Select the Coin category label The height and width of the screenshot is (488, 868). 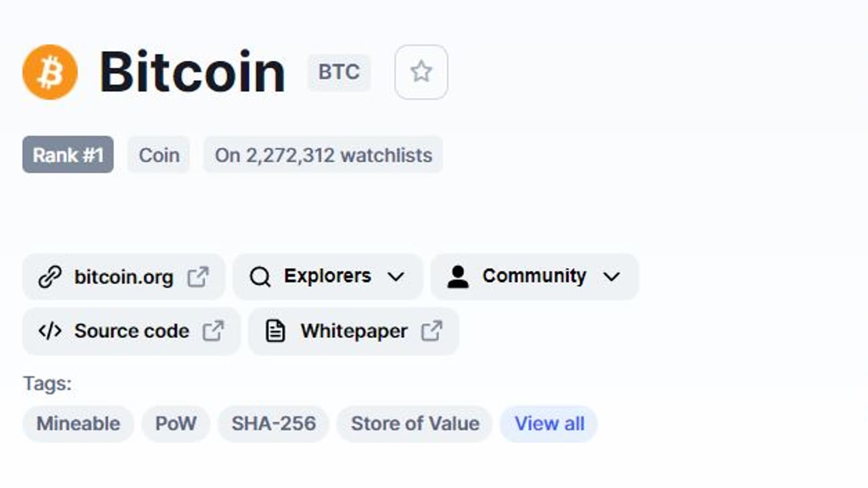[159, 155]
